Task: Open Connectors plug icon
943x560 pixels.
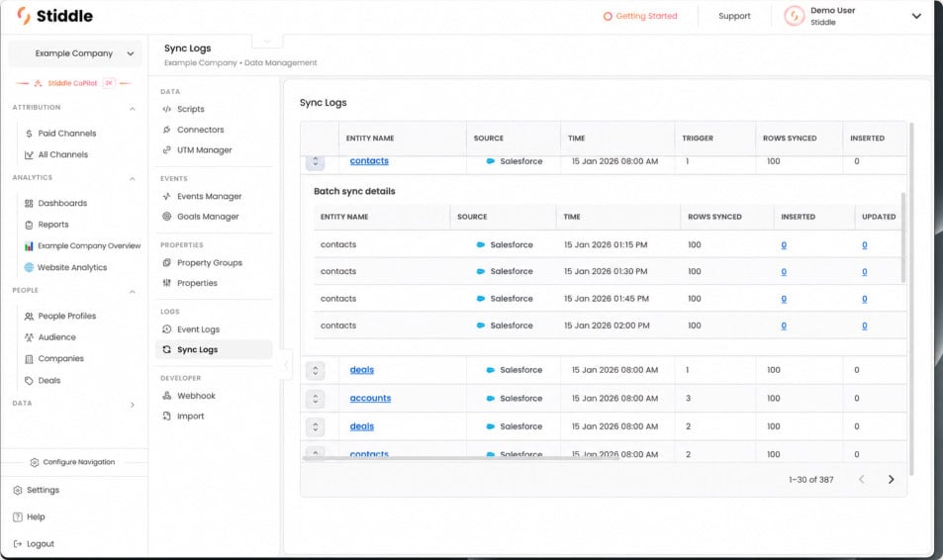Action: click(167, 130)
